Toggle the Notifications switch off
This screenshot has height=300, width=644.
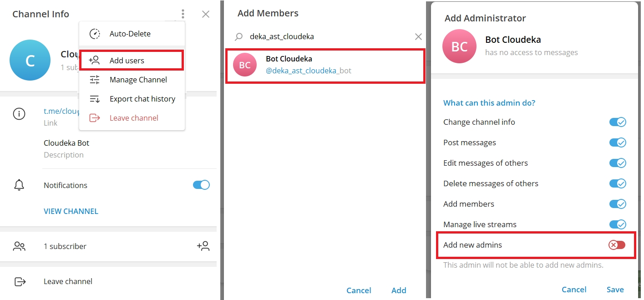click(201, 185)
